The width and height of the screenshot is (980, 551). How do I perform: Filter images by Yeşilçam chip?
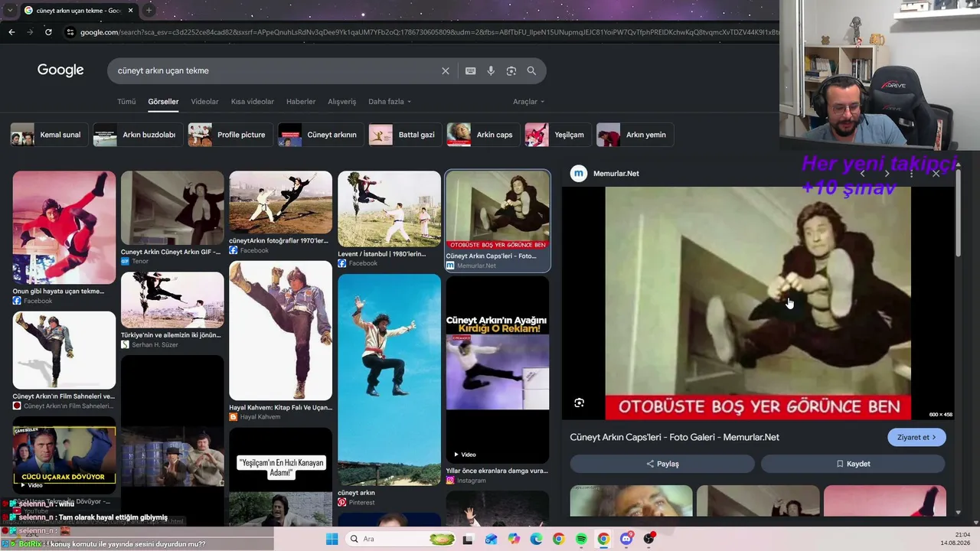click(558, 135)
